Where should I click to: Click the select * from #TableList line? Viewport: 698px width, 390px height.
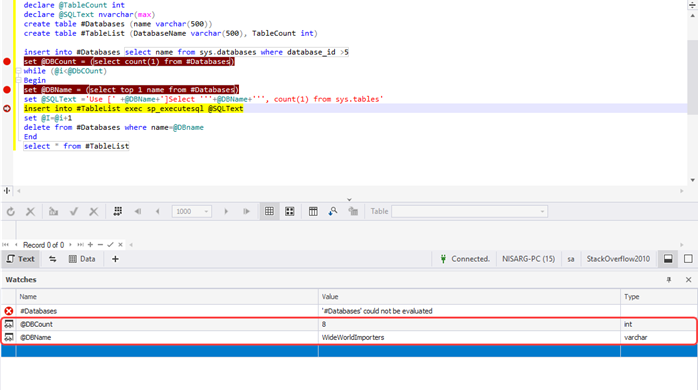[77, 146]
